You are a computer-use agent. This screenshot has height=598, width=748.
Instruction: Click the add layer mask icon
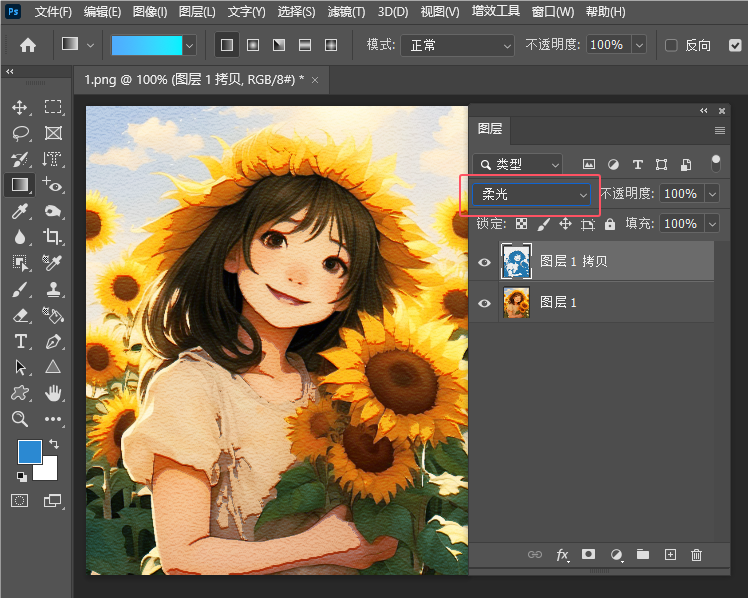point(589,554)
